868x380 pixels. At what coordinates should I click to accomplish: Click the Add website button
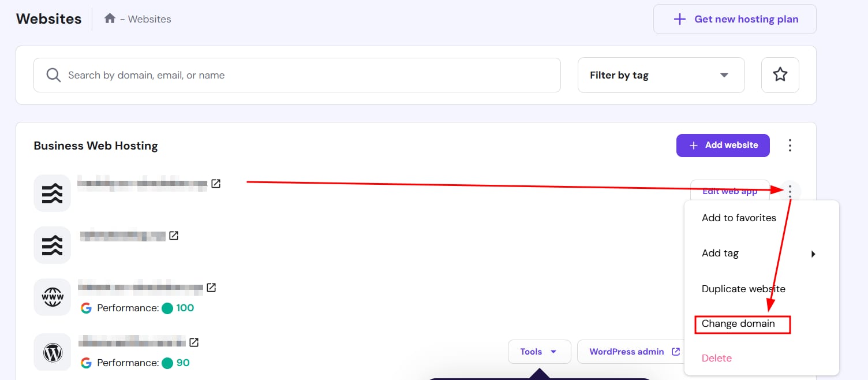pos(723,146)
